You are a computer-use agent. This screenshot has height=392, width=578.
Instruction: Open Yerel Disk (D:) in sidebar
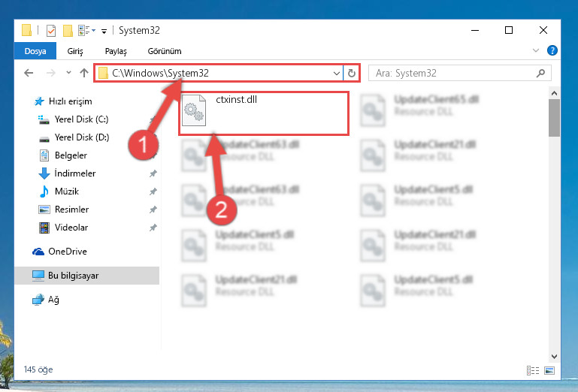point(74,137)
